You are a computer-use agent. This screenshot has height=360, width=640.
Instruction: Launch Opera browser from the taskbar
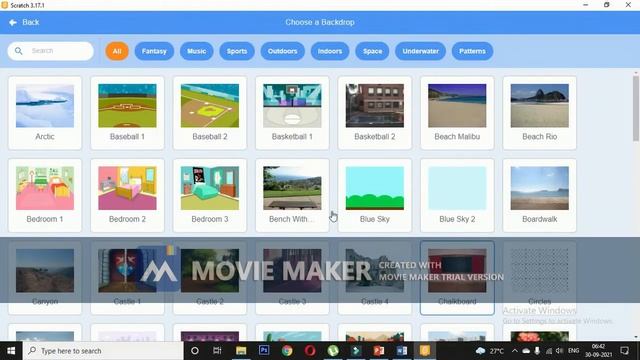[310, 351]
